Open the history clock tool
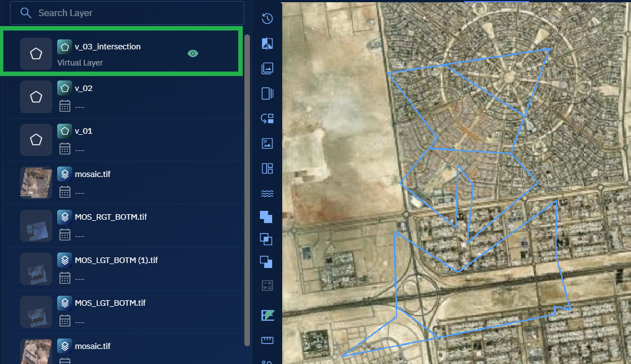This screenshot has width=631, height=364. [x=267, y=18]
